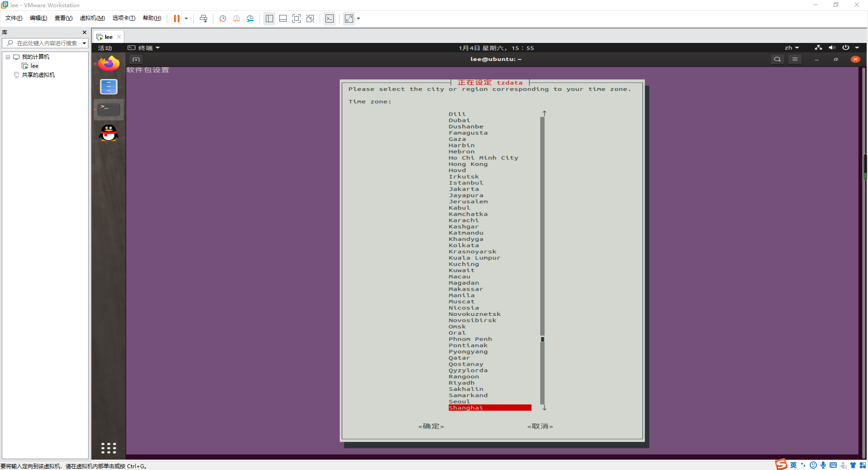The image size is (868, 470).
Task: Open the 终端 app menu dropdown
Action: pyautogui.click(x=144, y=48)
